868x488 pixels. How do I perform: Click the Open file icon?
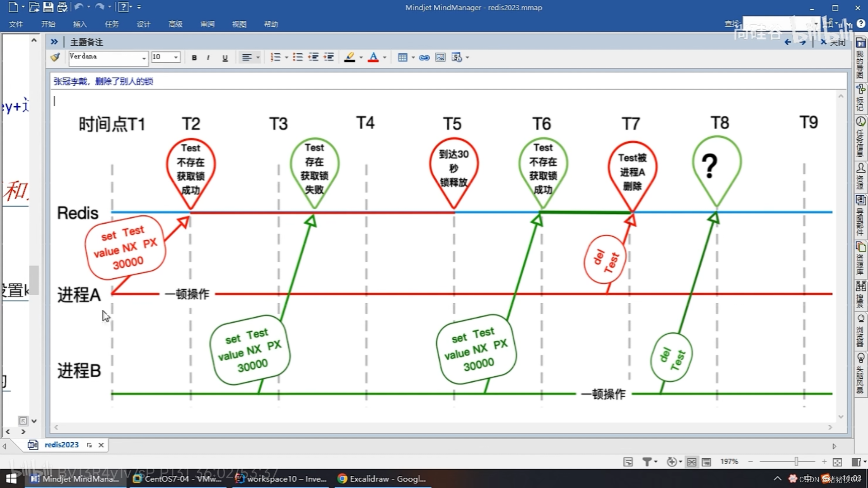34,7
